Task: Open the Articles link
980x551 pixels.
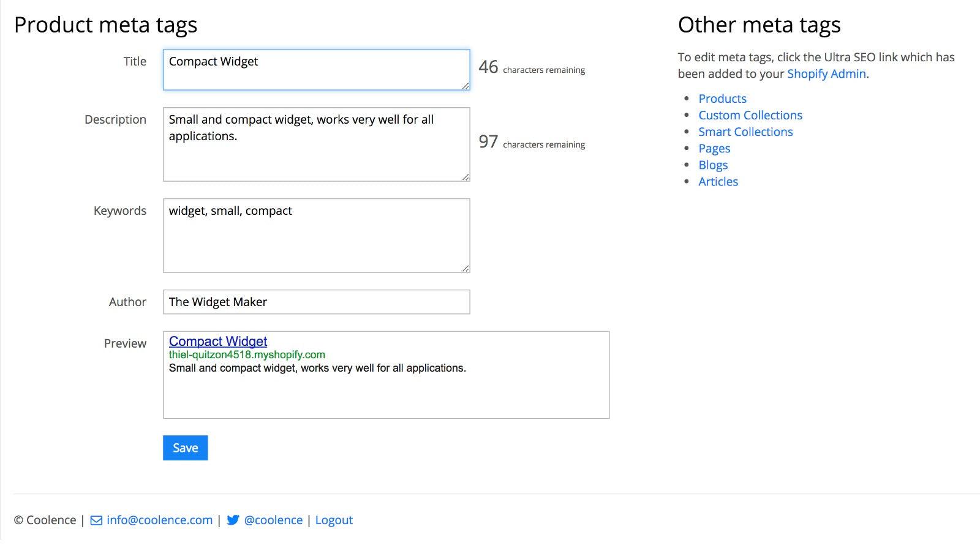Action: click(718, 181)
